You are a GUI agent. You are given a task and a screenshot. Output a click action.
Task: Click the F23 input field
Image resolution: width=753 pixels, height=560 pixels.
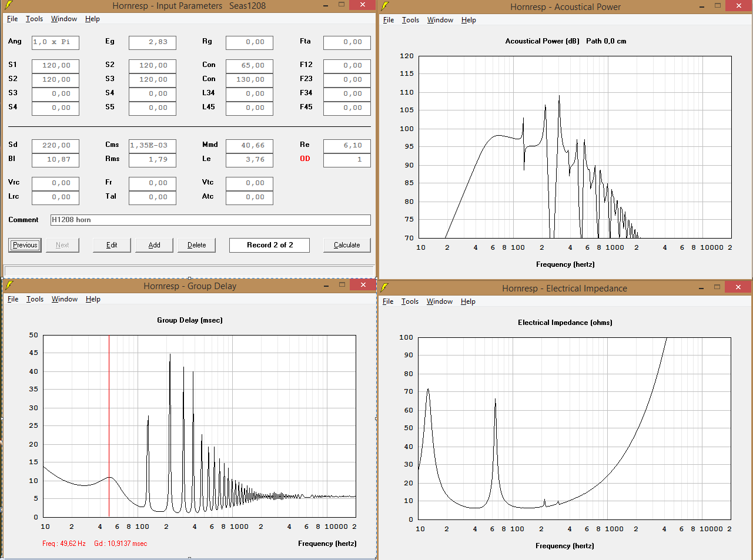tap(347, 80)
